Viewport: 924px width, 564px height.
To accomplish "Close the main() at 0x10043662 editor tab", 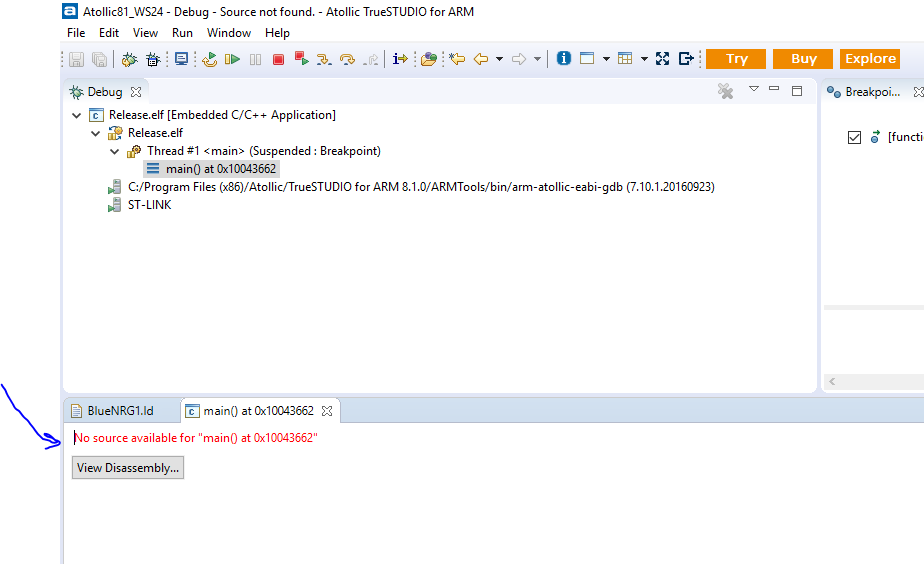I will (x=327, y=411).
